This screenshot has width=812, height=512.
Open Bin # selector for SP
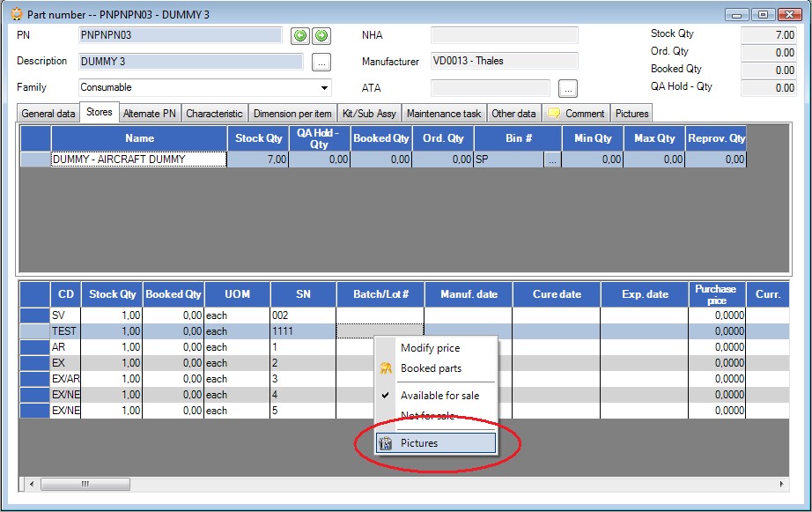pyautogui.click(x=552, y=160)
